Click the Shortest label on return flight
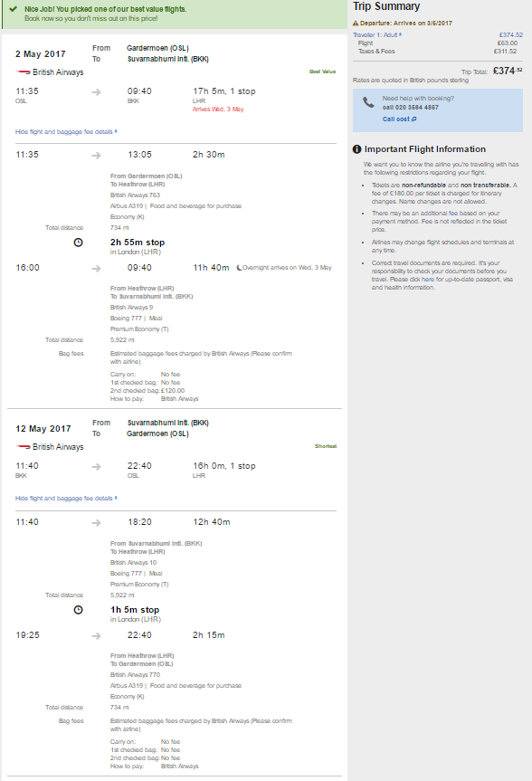Viewport: 532px width, 781px height. [x=326, y=446]
